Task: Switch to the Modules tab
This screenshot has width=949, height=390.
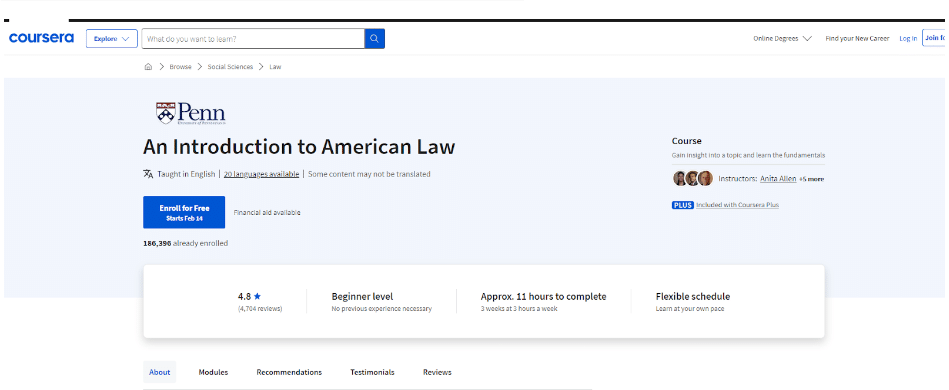Action: click(x=213, y=372)
